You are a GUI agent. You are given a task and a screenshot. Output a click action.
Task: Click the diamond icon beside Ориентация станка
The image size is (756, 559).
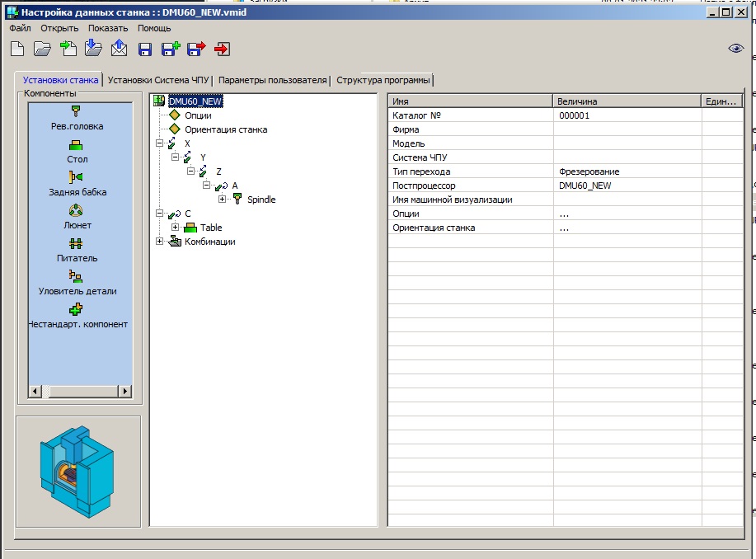click(175, 129)
